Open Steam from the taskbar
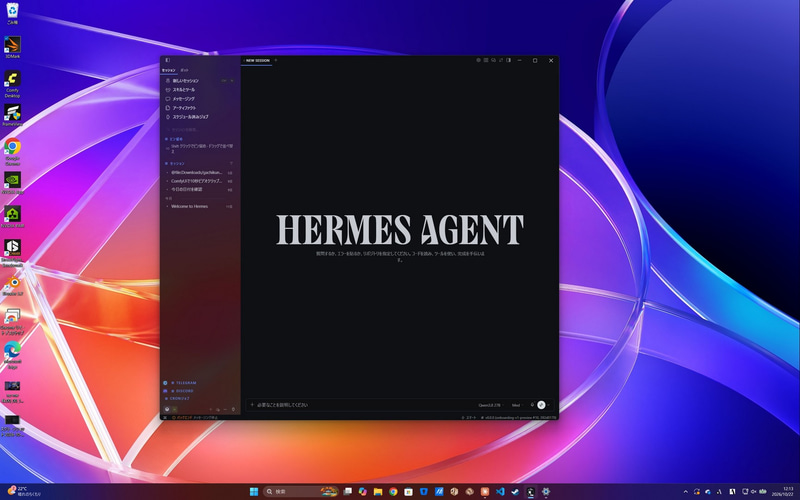Viewport: 800px width, 500px height. [x=515, y=492]
